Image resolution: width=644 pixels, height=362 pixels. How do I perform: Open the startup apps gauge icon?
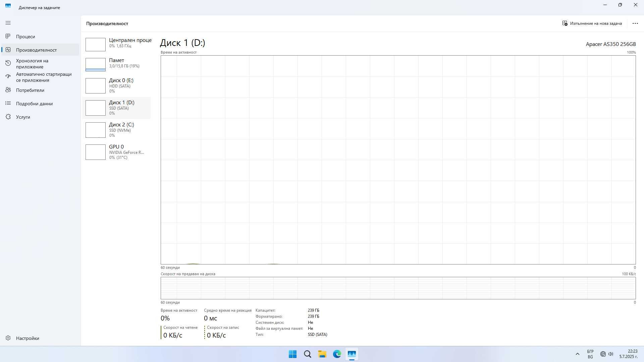[8, 77]
